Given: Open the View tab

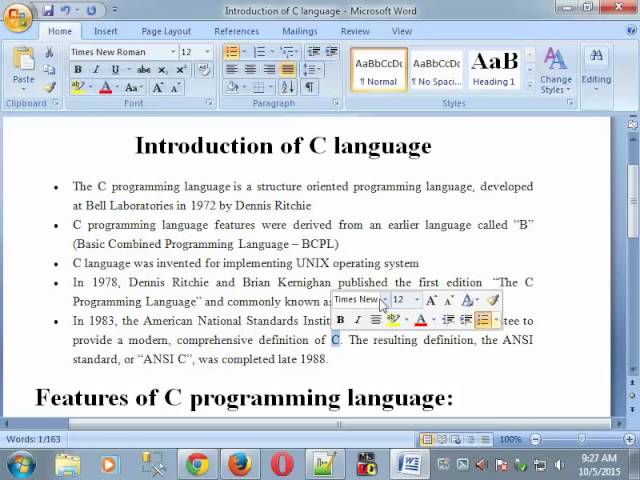Looking at the screenshot, I should tap(402, 31).
